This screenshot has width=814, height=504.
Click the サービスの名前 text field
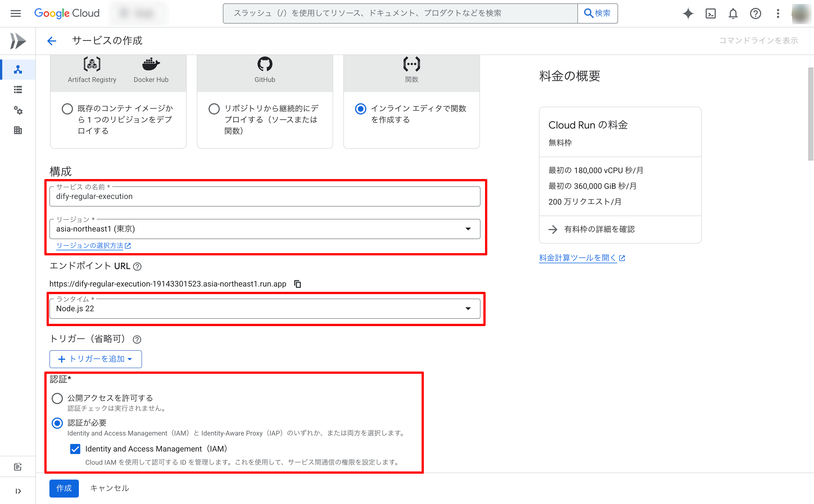(264, 196)
